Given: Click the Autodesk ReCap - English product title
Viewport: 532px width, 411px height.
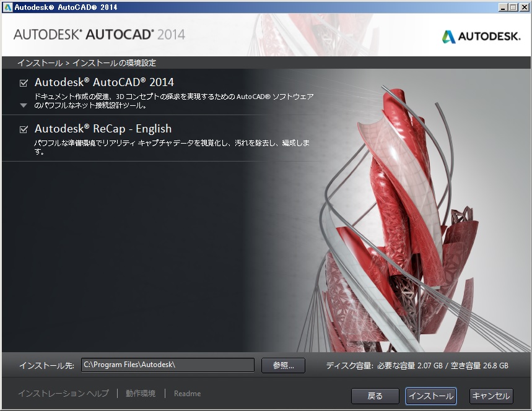Looking at the screenshot, I should pos(103,129).
